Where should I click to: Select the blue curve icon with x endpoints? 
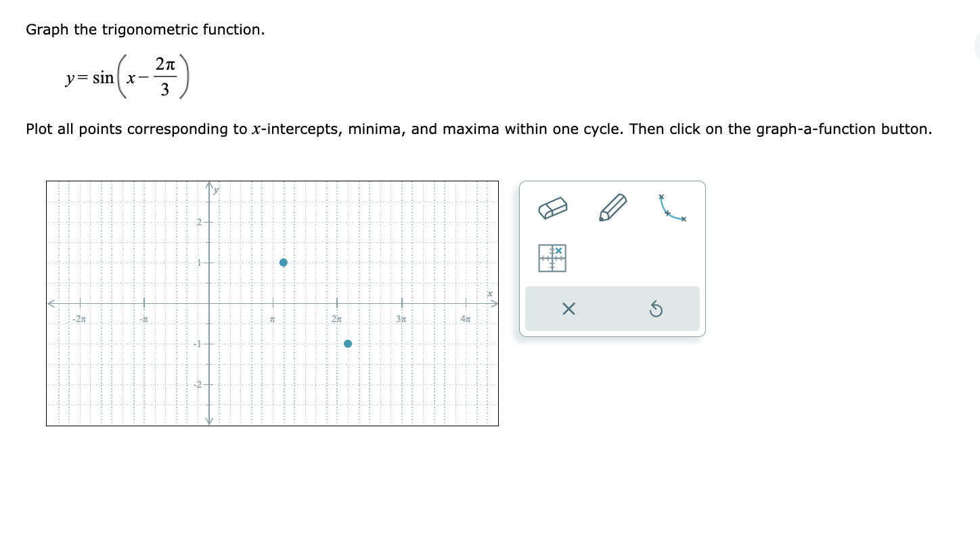point(671,207)
